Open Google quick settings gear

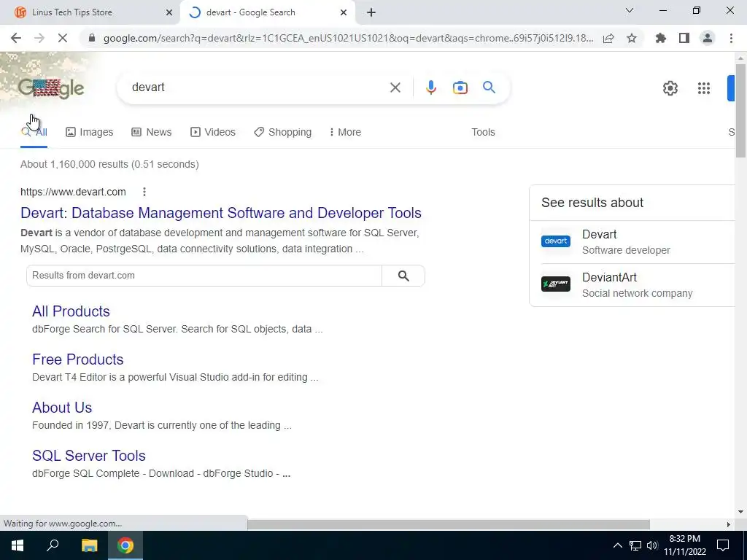(670, 88)
